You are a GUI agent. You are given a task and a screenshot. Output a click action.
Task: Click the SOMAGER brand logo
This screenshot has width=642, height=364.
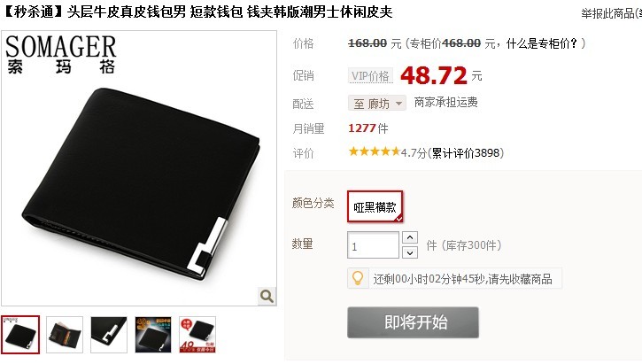(61, 54)
